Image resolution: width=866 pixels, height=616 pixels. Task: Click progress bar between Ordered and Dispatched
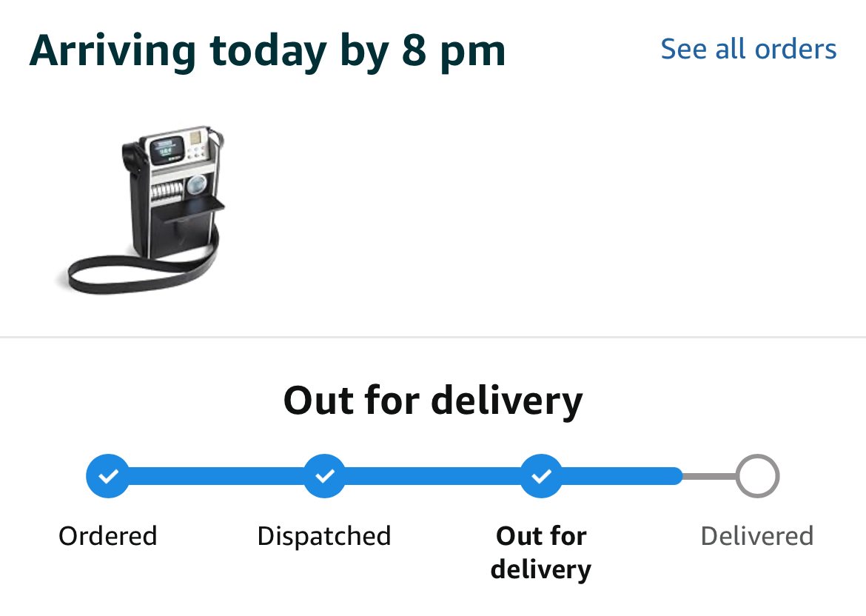click(x=216, y=475)
